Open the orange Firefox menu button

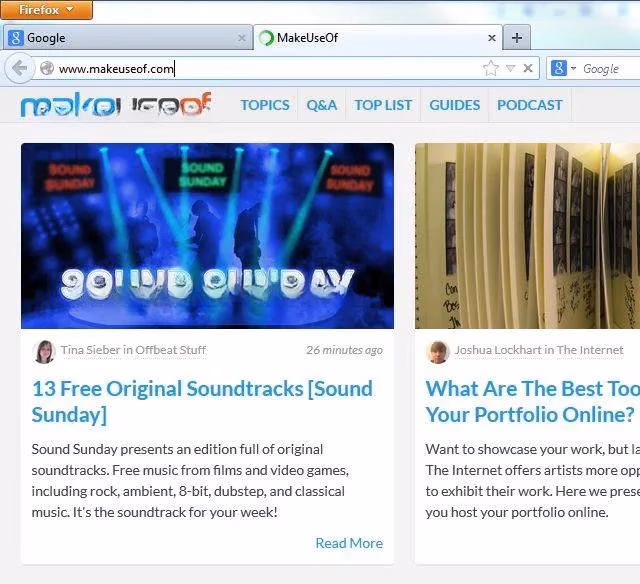[x=47, y=10]
